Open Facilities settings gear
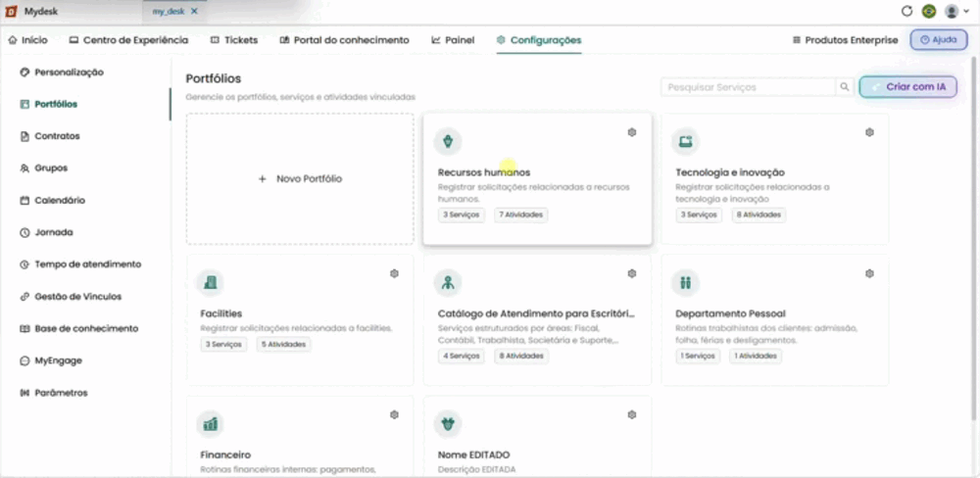Viewport: 980px width, 478px height. (394, 273)
